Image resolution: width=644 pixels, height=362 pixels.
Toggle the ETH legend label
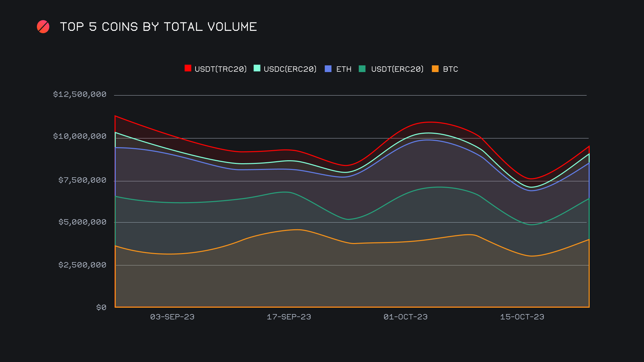(343, 69)
